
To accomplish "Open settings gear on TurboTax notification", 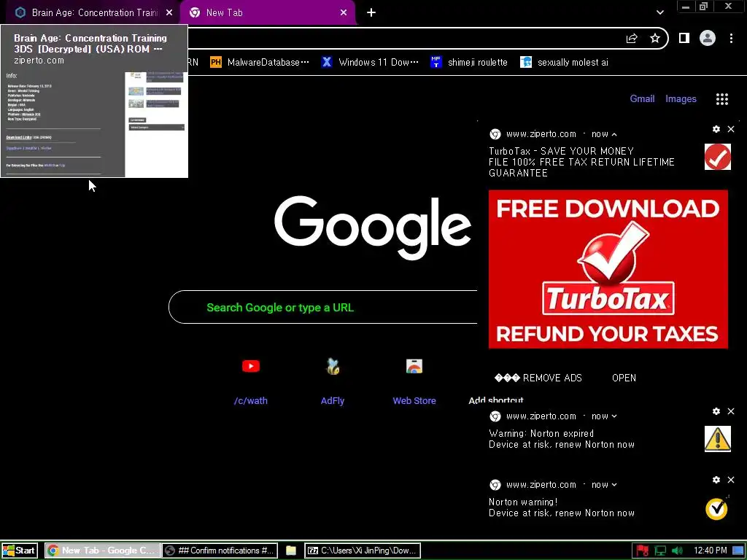I will coord(716,129).
